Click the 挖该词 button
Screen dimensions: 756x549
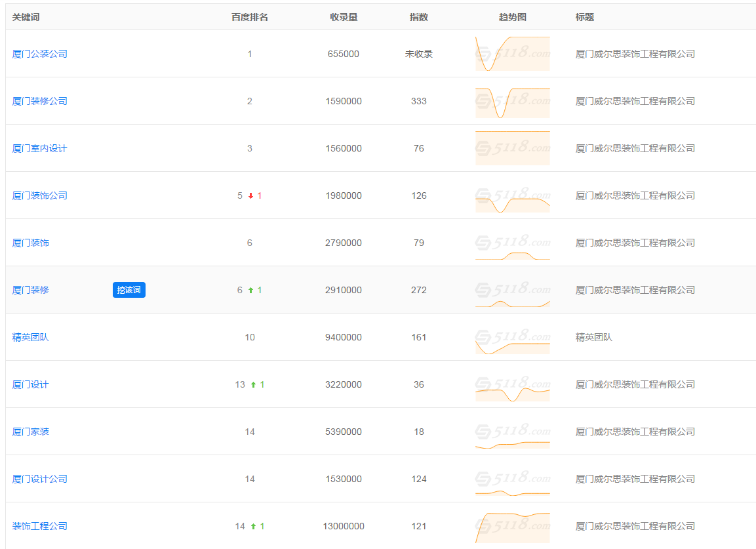tap(129, 290)
